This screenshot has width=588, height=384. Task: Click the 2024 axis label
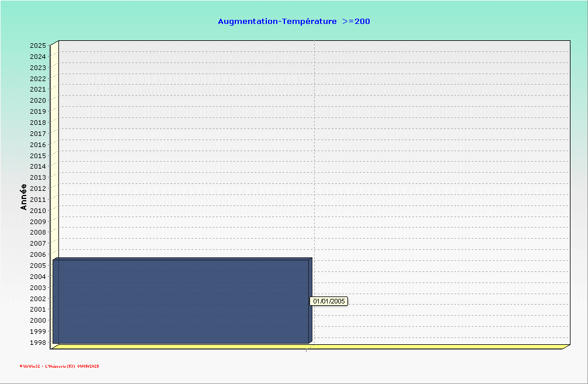coord(38,57)
